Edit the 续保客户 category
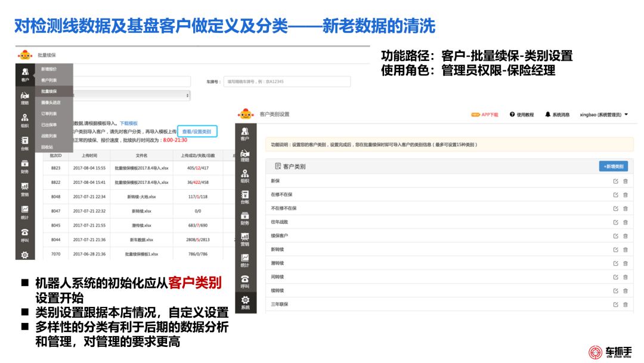 pos(615,236)
